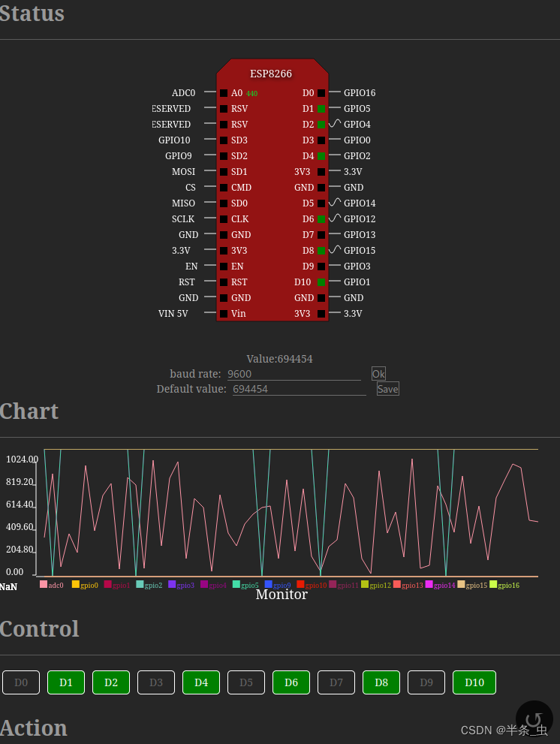Screen dimensions: 560x744
Task: Toggle the D0 control button
Action: coord(21,682)
